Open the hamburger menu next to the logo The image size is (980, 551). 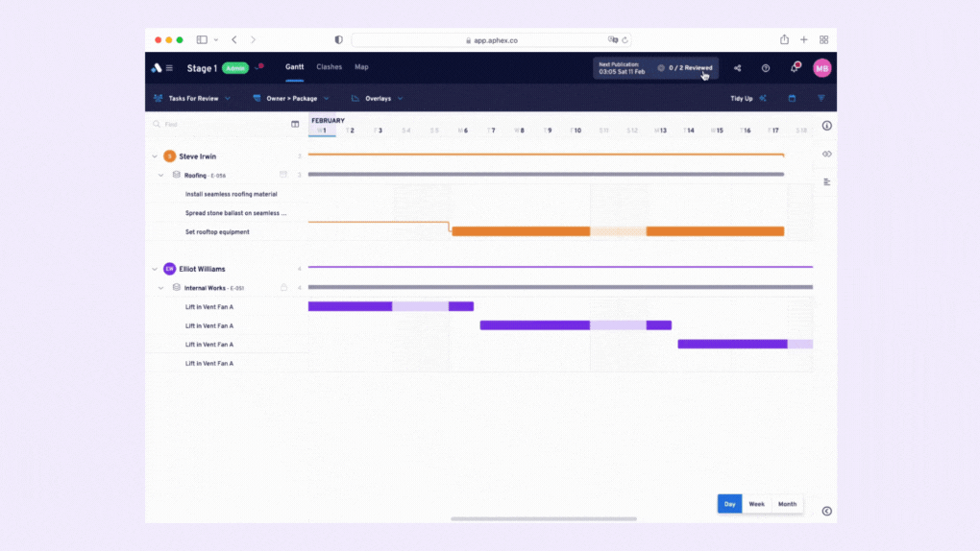(x=169, y=68)
